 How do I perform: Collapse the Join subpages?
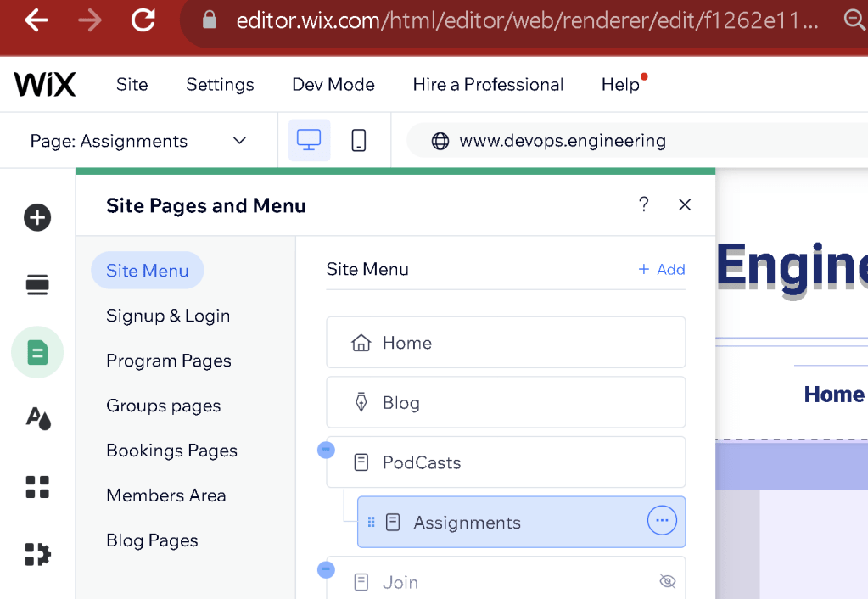tap(326, 569)
